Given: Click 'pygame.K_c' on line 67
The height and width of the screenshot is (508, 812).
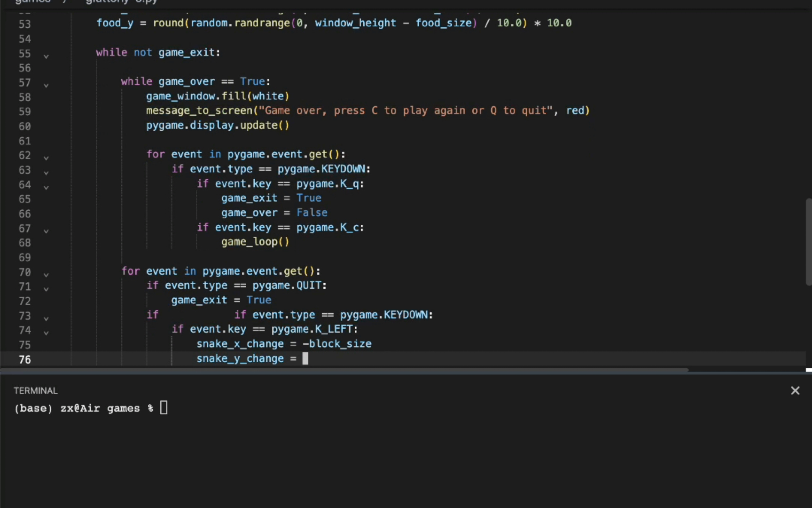Looking at the screenshot, I should (x=327, y=227).
